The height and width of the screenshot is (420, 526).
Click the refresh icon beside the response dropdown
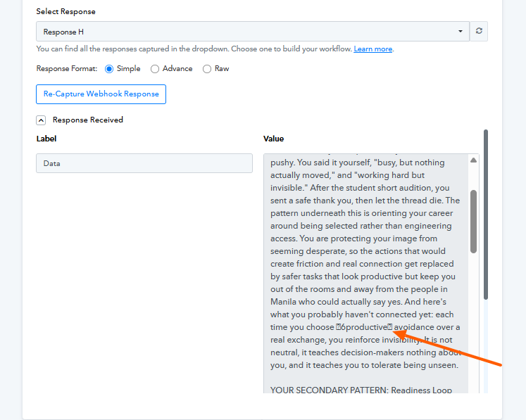(479, 32)
